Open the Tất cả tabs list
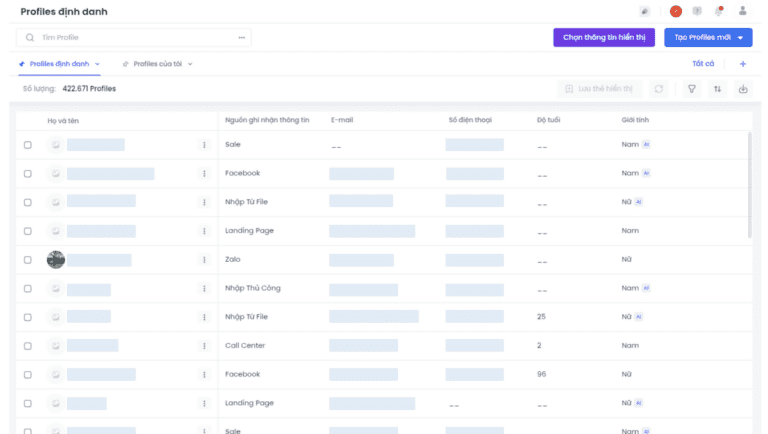The width and height of the screenshot is (768, 434). coord(703,64)
